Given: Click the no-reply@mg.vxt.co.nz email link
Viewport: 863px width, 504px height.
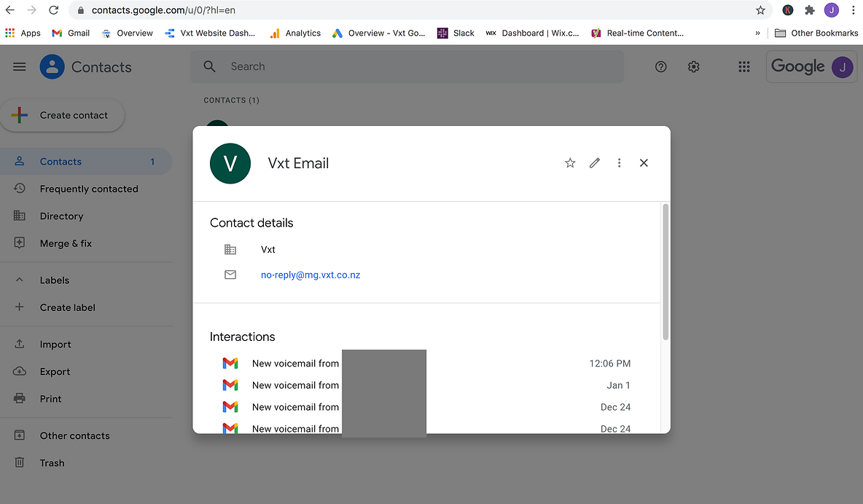Looking at the screenshot, I should [x=311, y=275].
